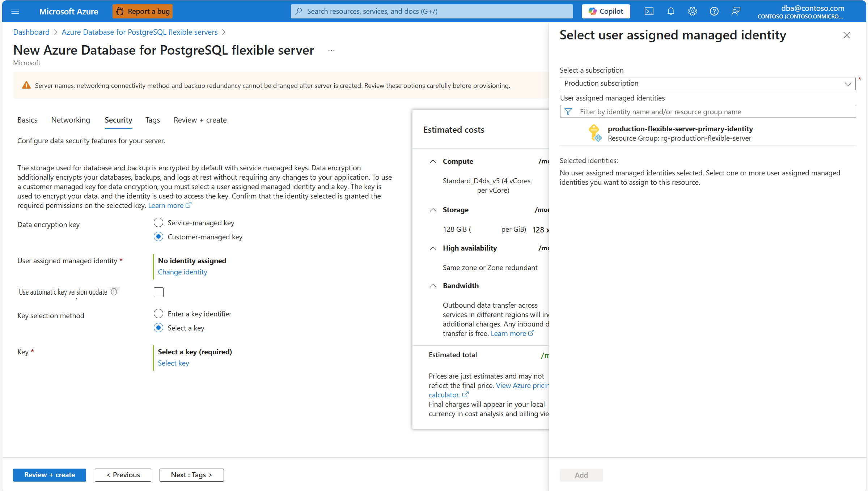Open Copilot from the top bar
Viewport: 868px width, 491px height.
tap(606, 11)
